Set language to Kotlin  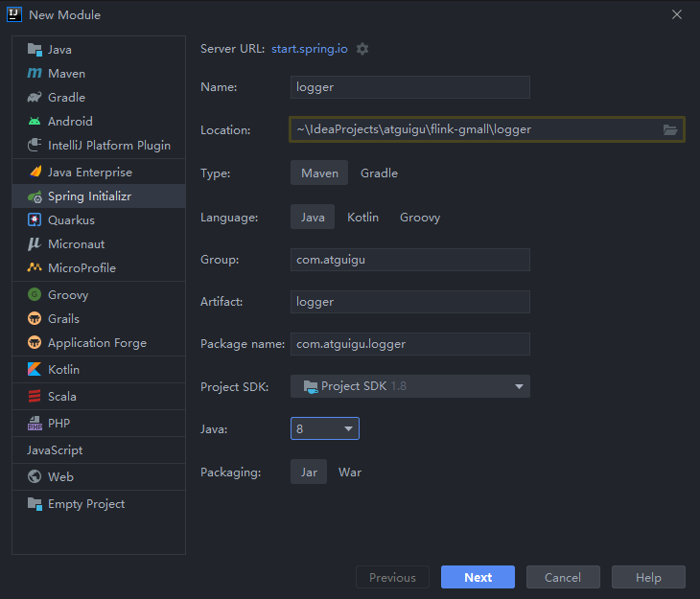[363, 217]
